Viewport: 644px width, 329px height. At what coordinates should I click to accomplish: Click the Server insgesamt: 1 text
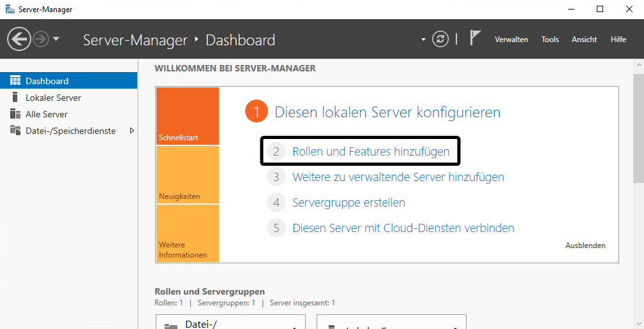point(303,303)
